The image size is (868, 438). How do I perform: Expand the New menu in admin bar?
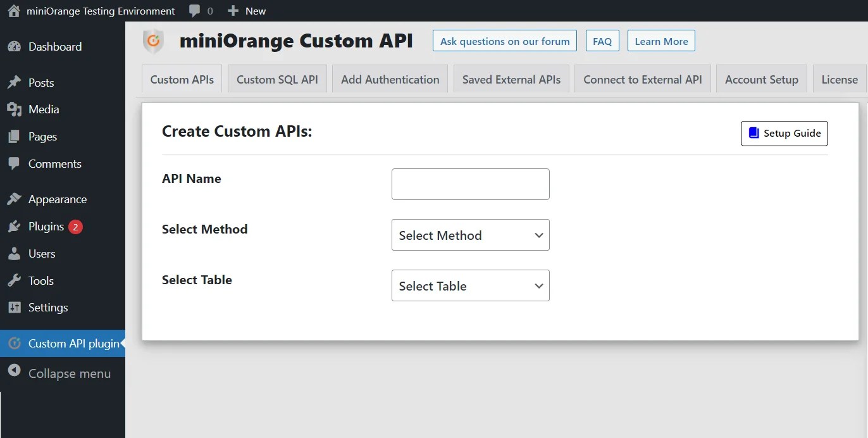(247, 10)
